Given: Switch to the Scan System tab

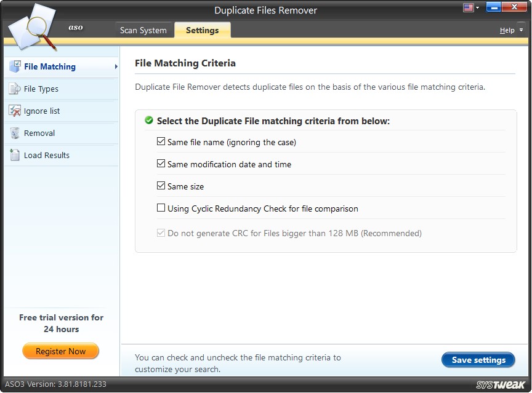Looking at the screenshot, I should [x=143, y=30].
